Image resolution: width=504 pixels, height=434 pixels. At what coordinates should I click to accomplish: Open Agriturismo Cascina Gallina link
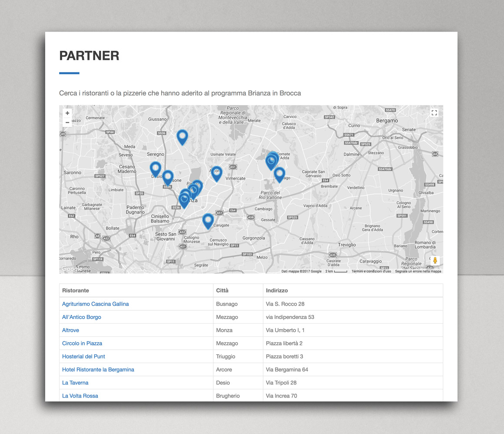pyautogui.click(x=96, y=304)
